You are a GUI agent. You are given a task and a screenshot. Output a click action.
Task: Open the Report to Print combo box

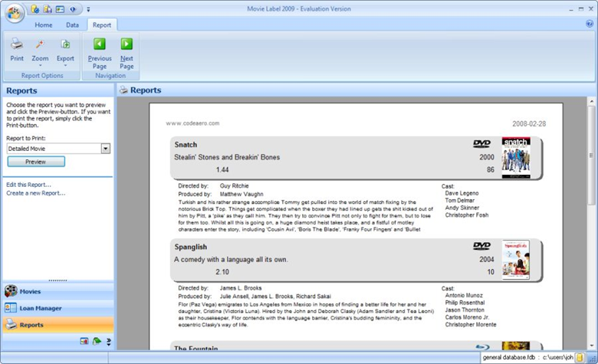[x=106, y=149]
